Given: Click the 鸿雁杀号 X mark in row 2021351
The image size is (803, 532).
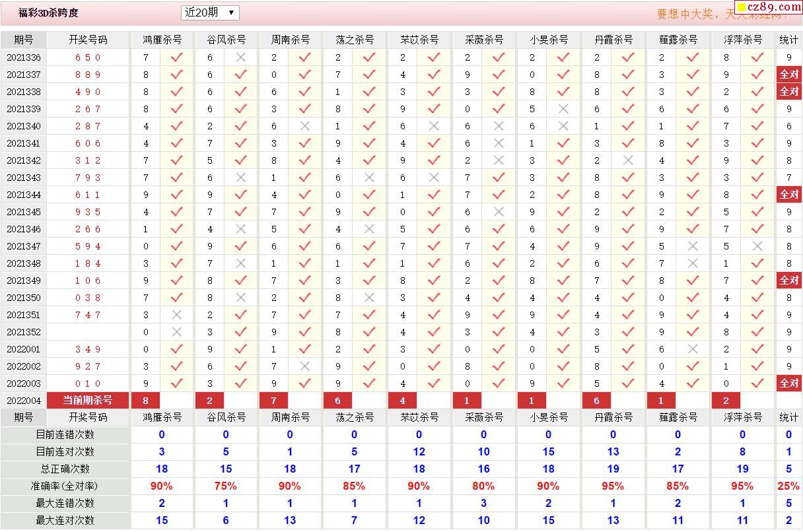Looking at the screenshot, I should point(176,315).
